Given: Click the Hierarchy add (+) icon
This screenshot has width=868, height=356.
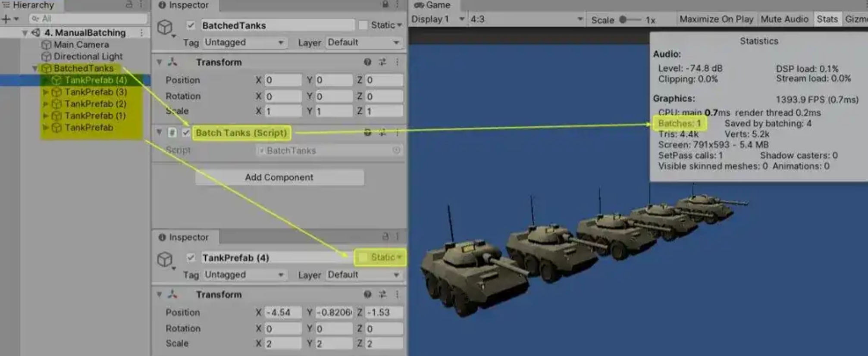Looking at the screenshot, I should (x=6, y=19).
